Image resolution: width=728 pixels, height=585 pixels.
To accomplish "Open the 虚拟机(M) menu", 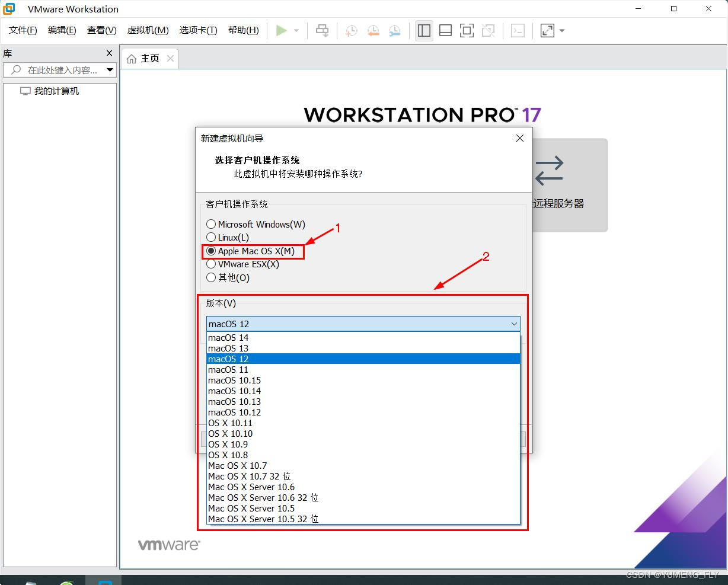I will point(148,30).
